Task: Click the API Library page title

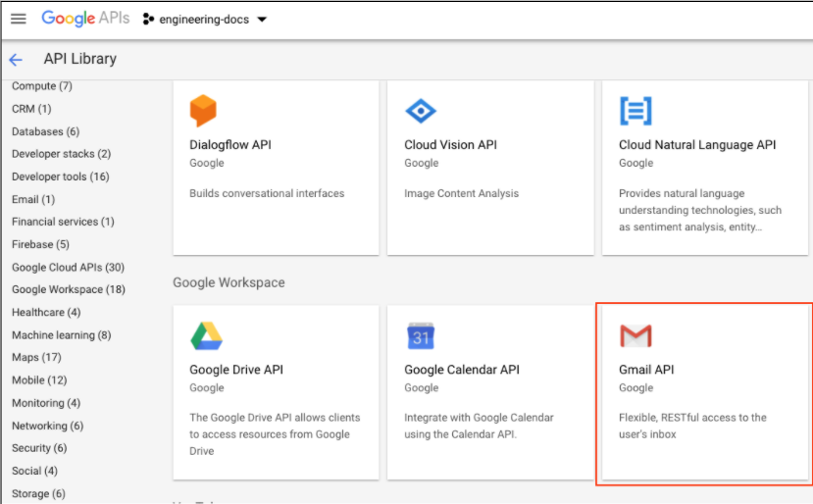Action: coord(79,59)
